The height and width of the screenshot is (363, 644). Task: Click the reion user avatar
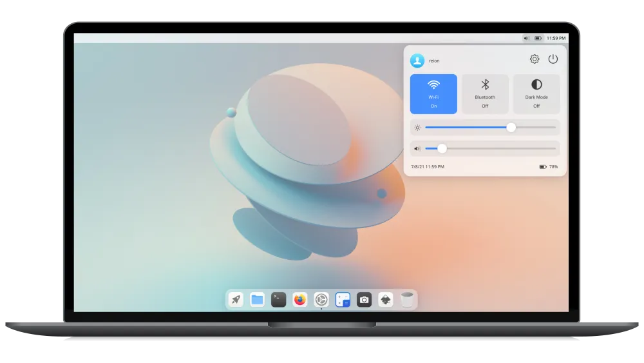coord(417,61)
